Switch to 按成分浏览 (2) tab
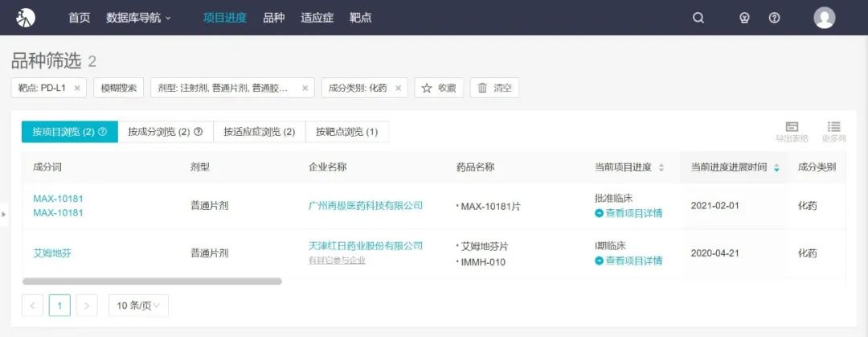 click(166, 132)
